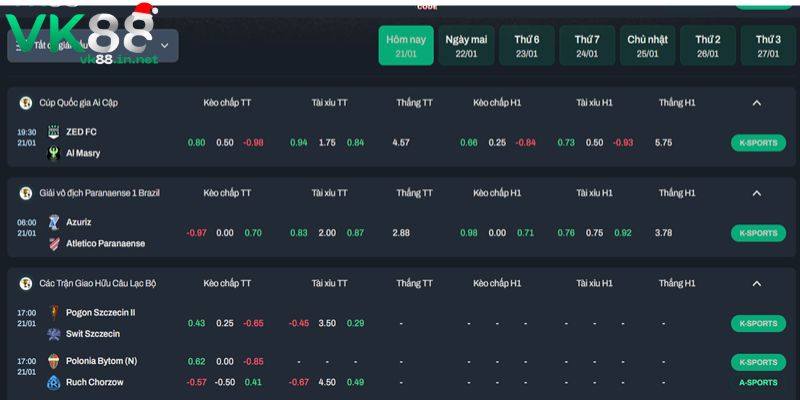This screenshot has height=400, width=800.
Task: Collapse the Paranaense 1 Brazil league section
Action: 757,193
